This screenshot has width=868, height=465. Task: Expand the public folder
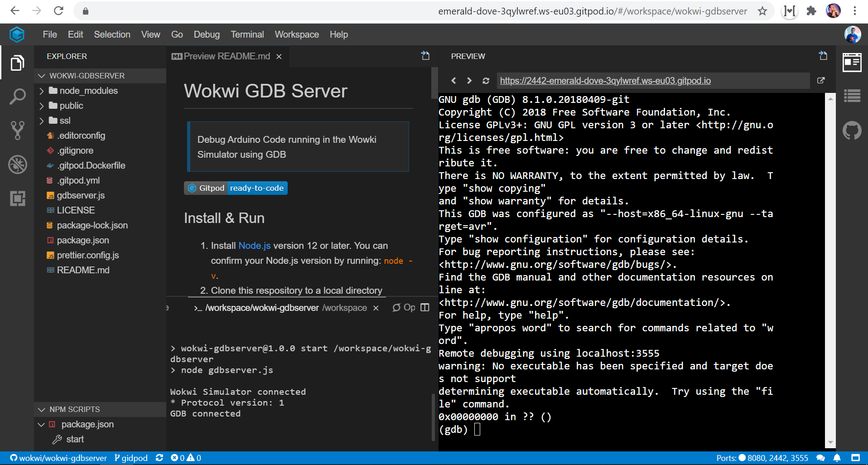(42, 106)
